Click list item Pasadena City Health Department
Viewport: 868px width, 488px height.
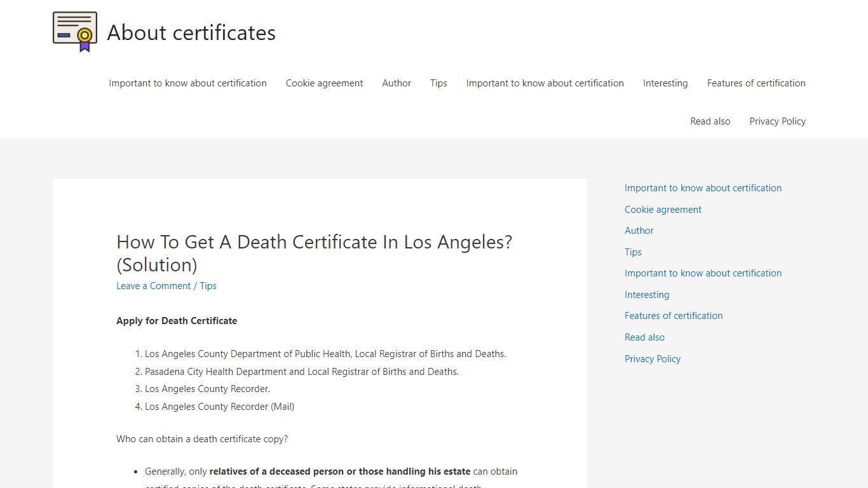coord(302,372)
